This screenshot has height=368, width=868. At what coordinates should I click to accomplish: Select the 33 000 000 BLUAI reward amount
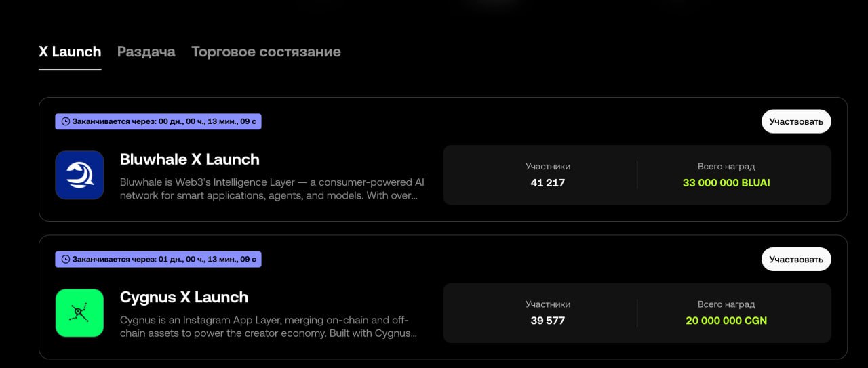pyautogui.click(x=726, y=182)
